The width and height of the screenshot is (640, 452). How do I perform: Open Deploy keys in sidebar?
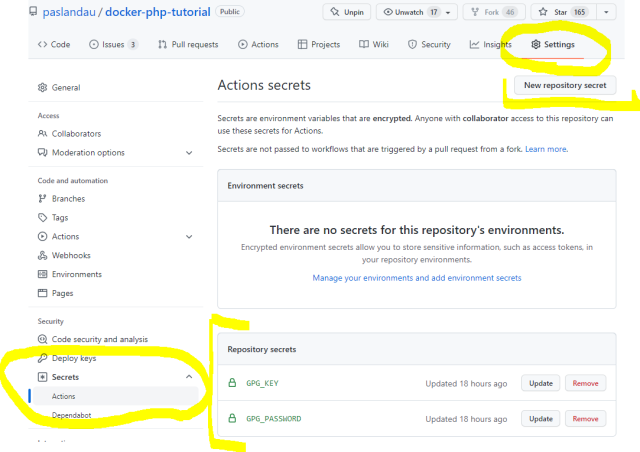click(x=74, y=358)
